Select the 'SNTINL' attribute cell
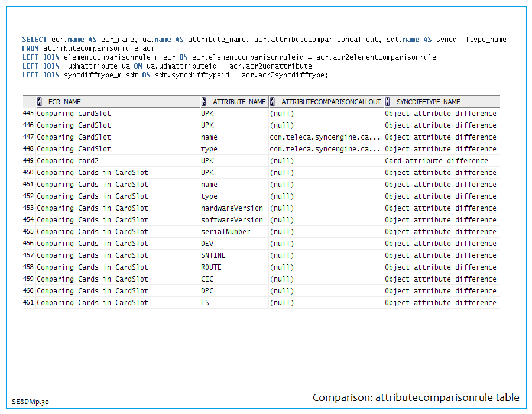Image resolution: width=532 pixels, height=414 pixels. tap(213, 255)
